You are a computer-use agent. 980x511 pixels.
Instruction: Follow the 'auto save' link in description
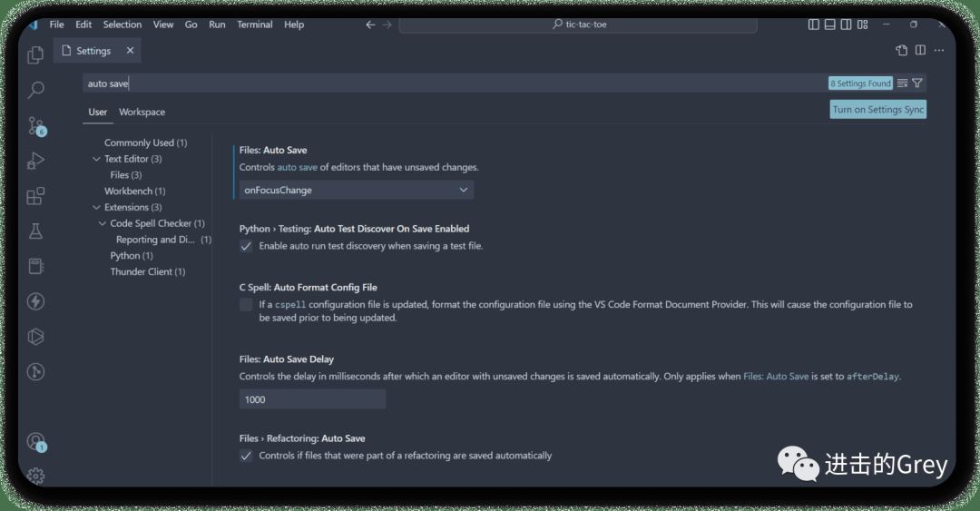pos(297,168)
